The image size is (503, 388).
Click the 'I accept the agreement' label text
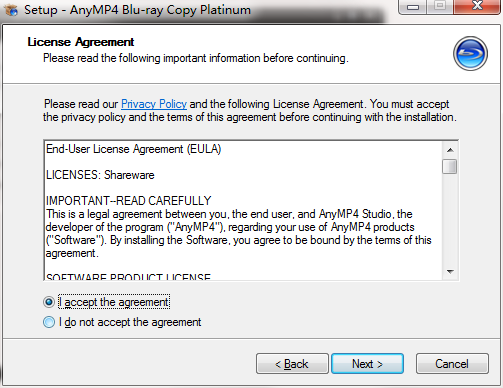(114, 302)
